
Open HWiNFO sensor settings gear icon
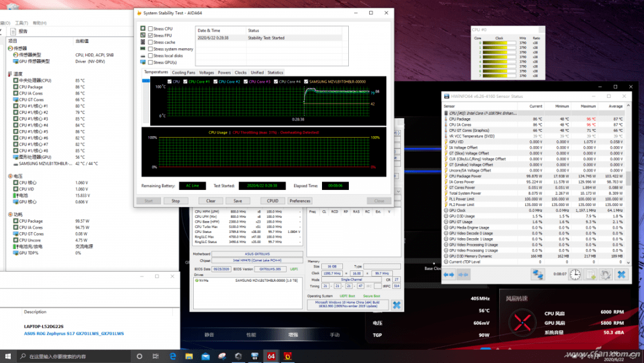(x=605, y=274)
